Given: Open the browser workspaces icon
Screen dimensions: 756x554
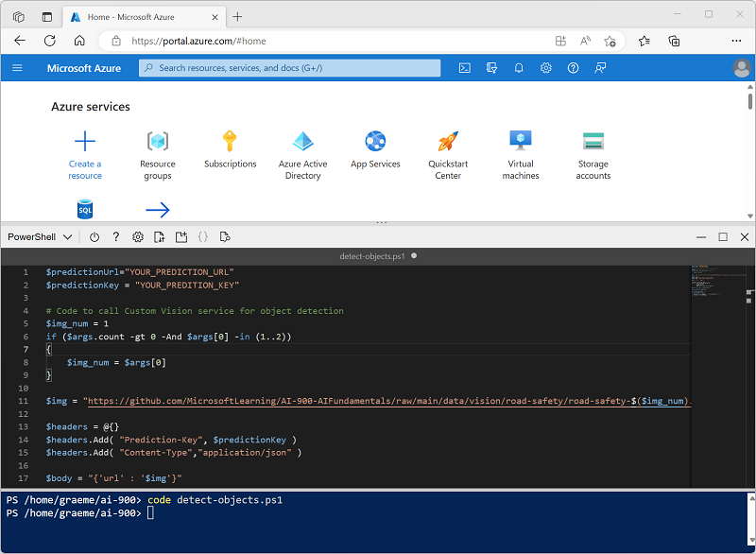Looking at the screenshot, I should pos(18,17).
